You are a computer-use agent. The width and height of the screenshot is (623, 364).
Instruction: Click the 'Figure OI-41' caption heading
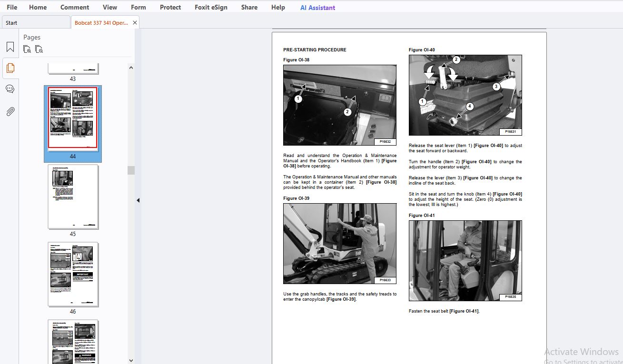point(422,216)
